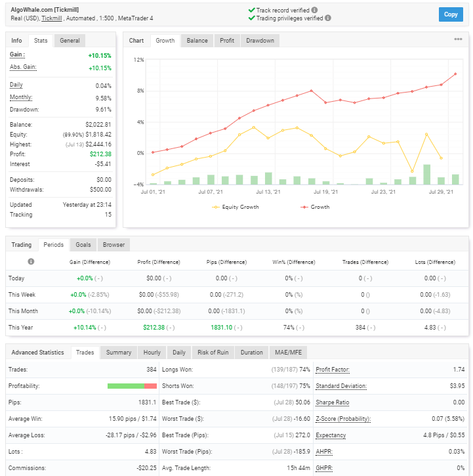Open the Goals tab
Image resolution: width=473 pixels, height=476 pixels.
(83, 245)
